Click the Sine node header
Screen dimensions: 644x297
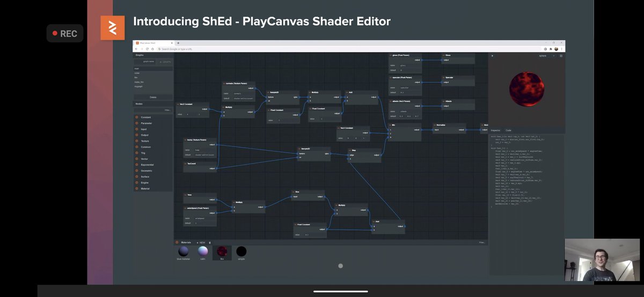(309, 191)
